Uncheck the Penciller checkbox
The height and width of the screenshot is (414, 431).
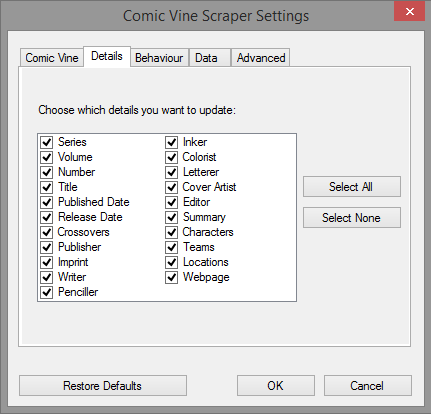(x=47, y=292)
